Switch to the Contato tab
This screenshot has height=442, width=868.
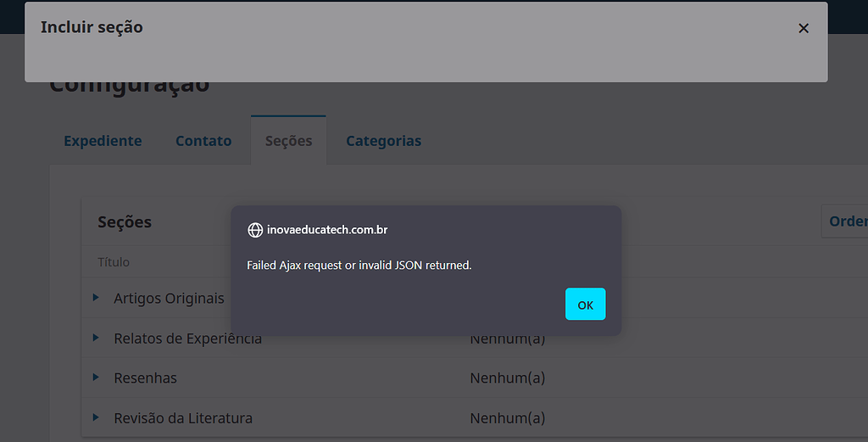click(x=203, y=141)
